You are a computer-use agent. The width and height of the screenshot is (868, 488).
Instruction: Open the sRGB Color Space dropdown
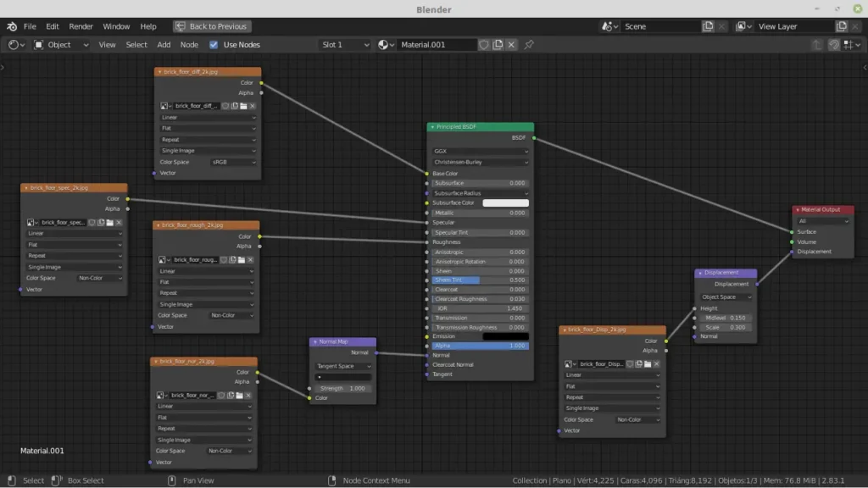coord(234,162)
